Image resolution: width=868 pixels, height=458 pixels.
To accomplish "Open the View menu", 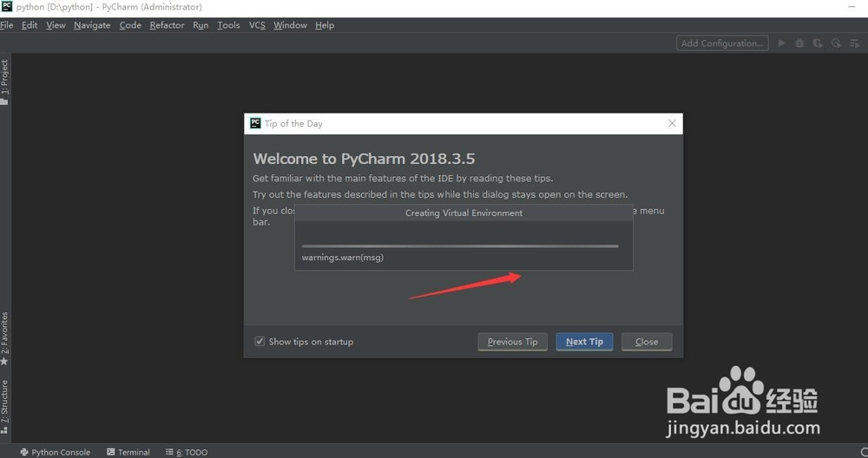I will (x=56, y=25).
